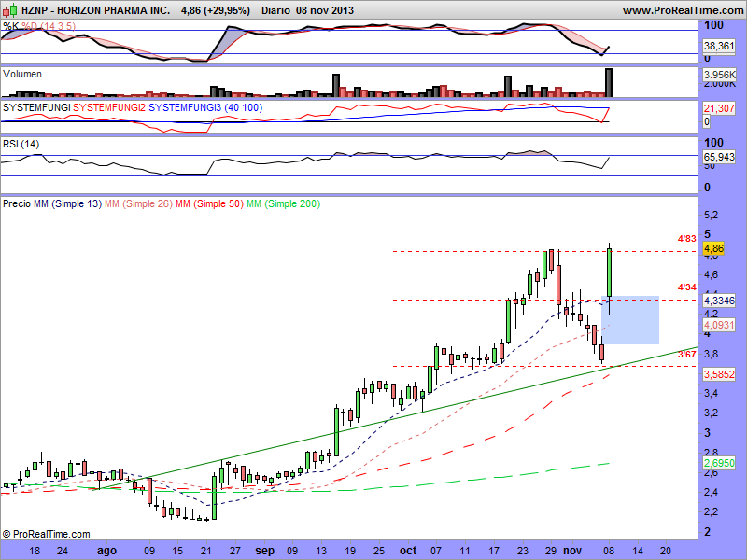The width and height of the screenshot is (747, 560).
Task: Click the latest tall green candlestick
Action: coord(610,273)
